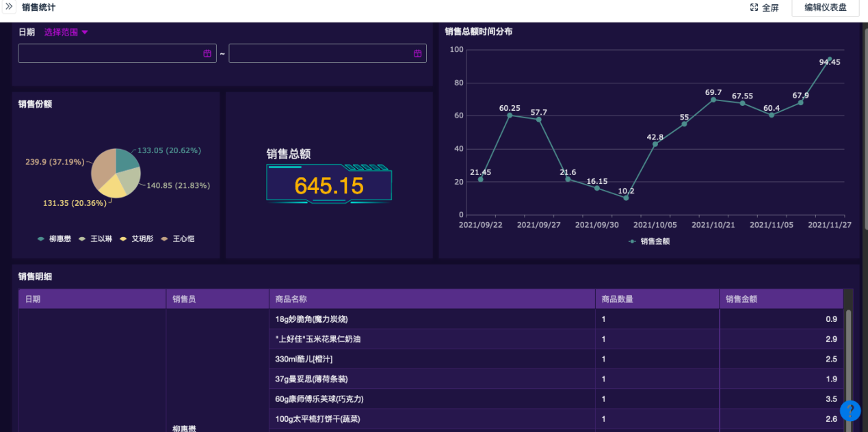Toggle 销售金额 legend on line chart
868x432 pixels.
pos(649,241)
